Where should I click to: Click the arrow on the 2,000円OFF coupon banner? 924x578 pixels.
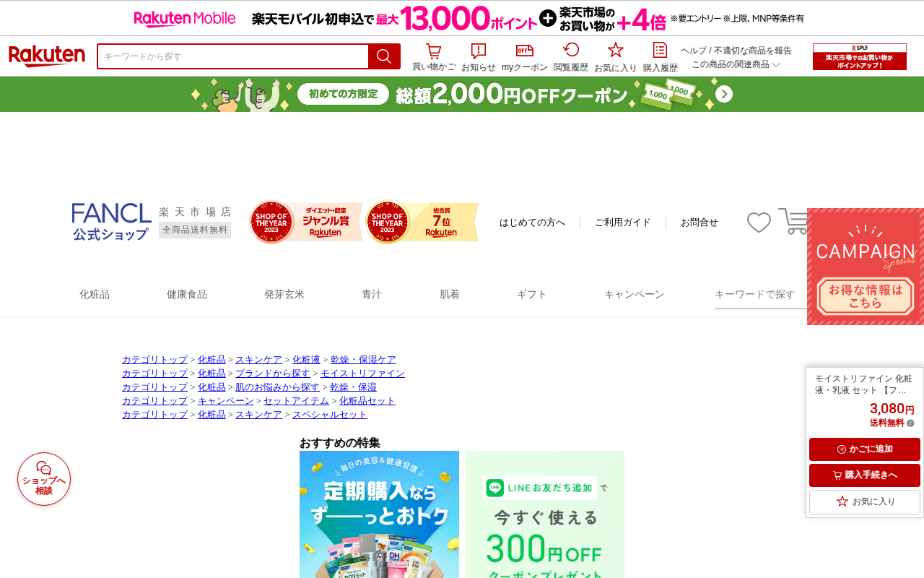724,95
